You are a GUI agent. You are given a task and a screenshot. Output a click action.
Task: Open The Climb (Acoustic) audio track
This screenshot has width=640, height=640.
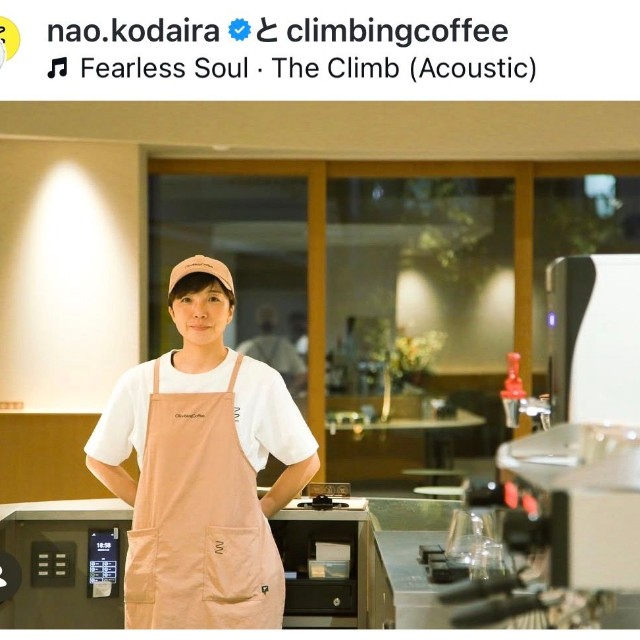pos(404,68)
